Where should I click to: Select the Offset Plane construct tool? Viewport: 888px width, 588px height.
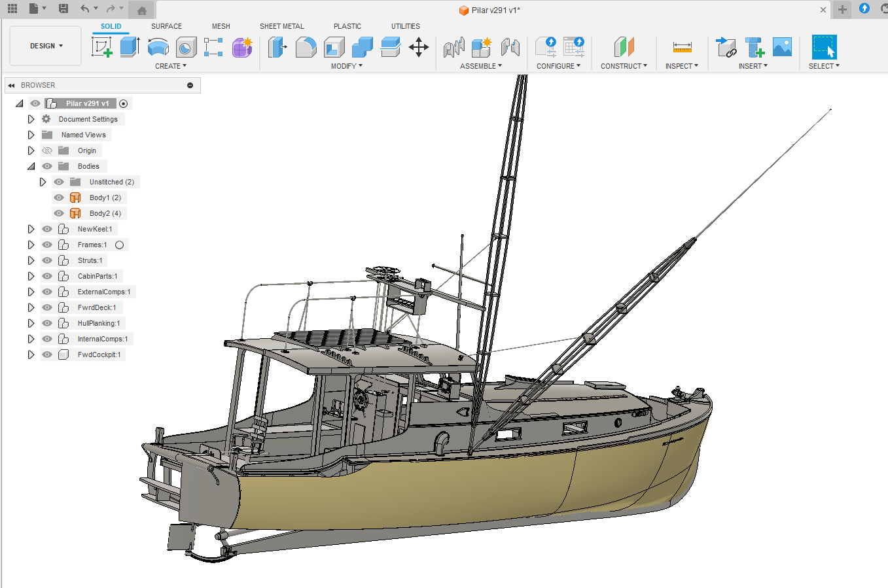pos(624,47)
